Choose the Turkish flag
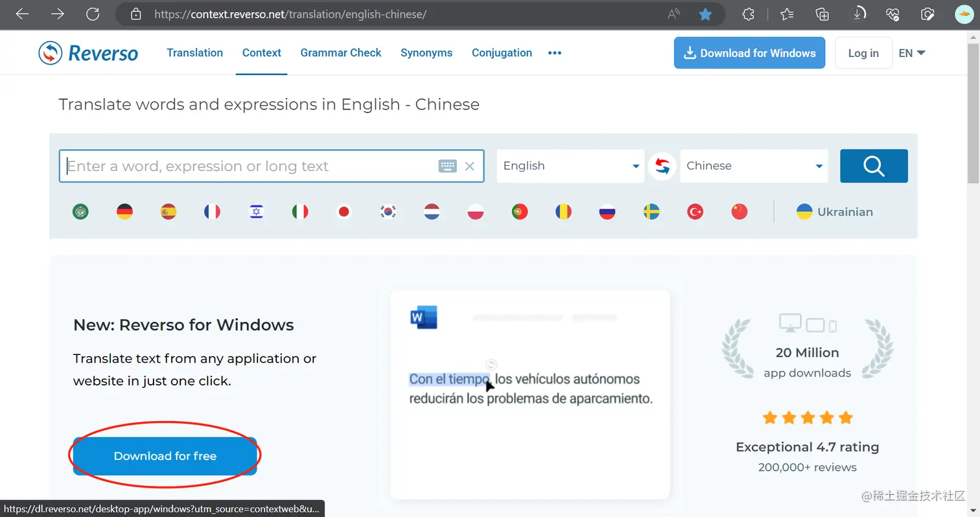The image size is (980, 517). (x=695, y=212)
